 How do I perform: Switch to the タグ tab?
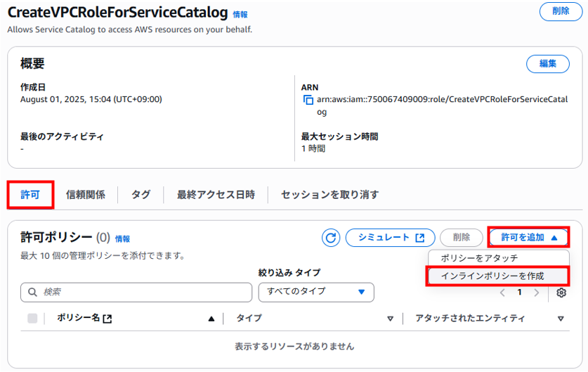click(141, 195)
